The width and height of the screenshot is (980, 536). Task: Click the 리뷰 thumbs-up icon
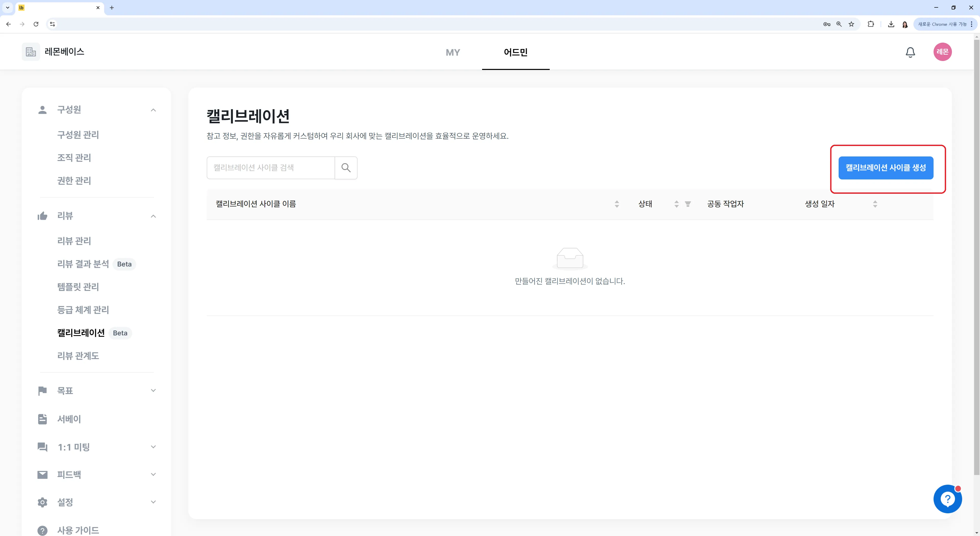[x=43, y=216]
